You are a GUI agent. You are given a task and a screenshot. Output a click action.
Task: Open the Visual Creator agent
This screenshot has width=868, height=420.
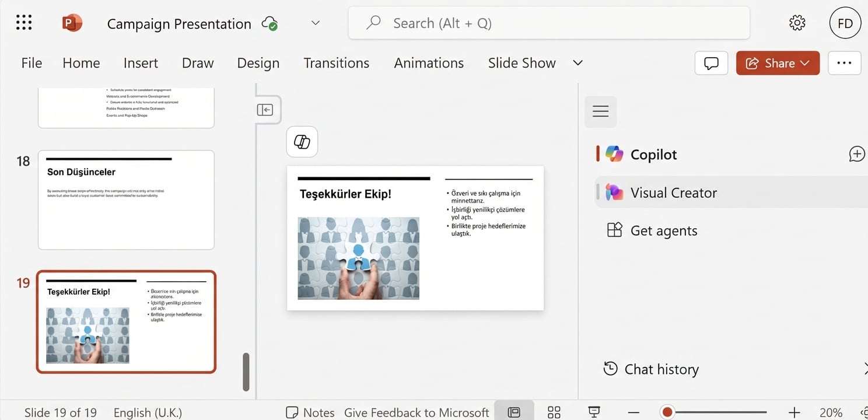(x=674, y=192)
